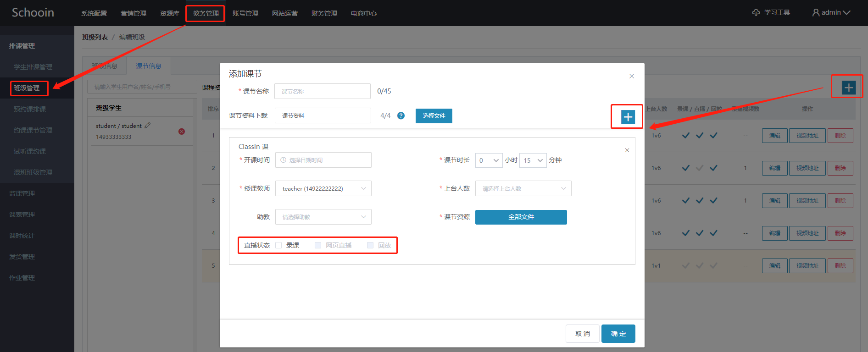Click 编辑 in lesson row 5
868x352 pixels.
point(775,266)
